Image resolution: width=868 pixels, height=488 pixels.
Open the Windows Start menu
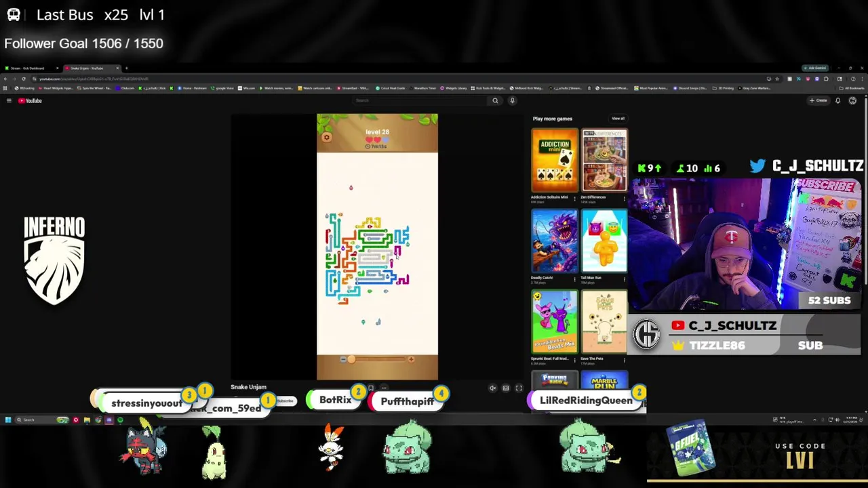(x=8, y=420)
